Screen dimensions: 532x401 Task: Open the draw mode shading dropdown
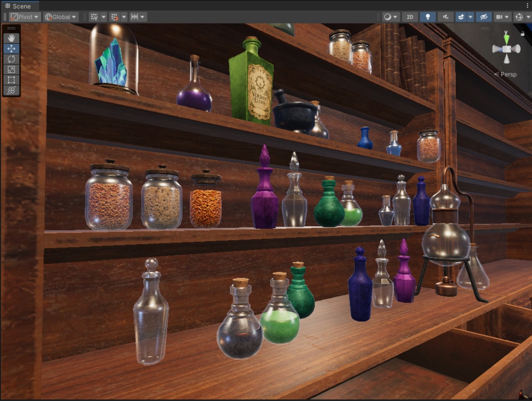[x=391, y=17]
